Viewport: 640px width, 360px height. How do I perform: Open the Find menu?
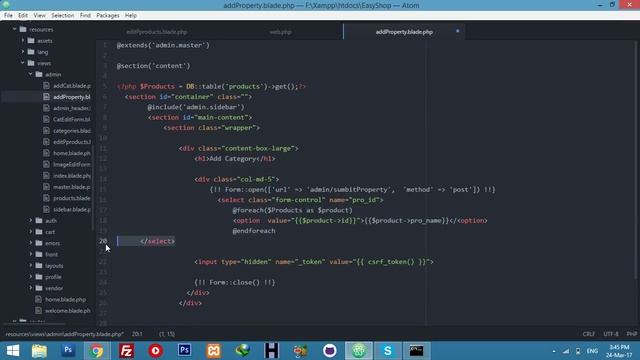pyautogui.click(x=85, y=16)
